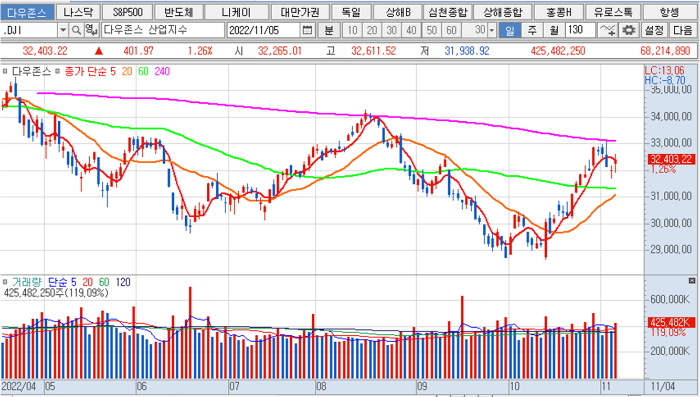This screenshot has height=397, width=700.
Task: Select the 분 (minute) period toggle
Action: pos(329,30)
